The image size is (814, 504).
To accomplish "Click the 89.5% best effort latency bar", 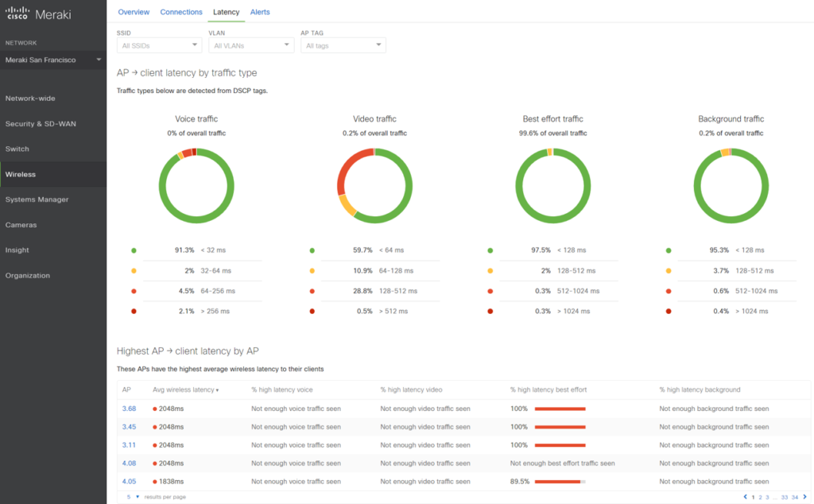I will pos(560,482).
